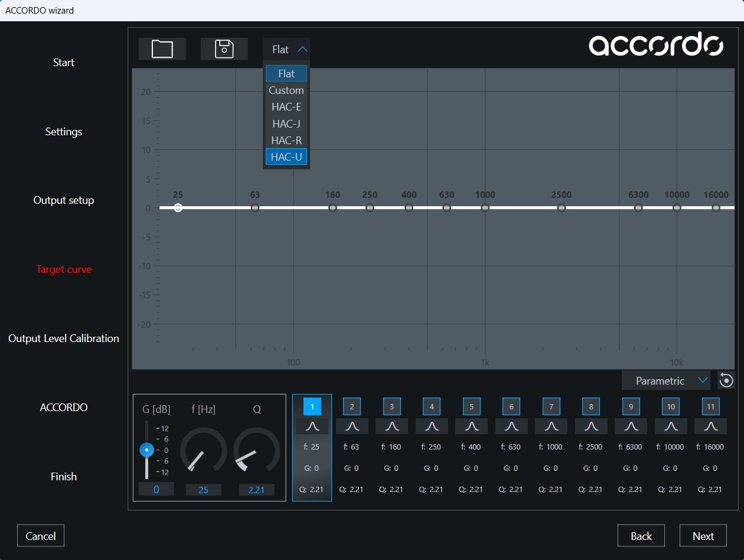Choose HAC-U from the curve list
This screenshot has width=744, height=560.
coord(286,157)
